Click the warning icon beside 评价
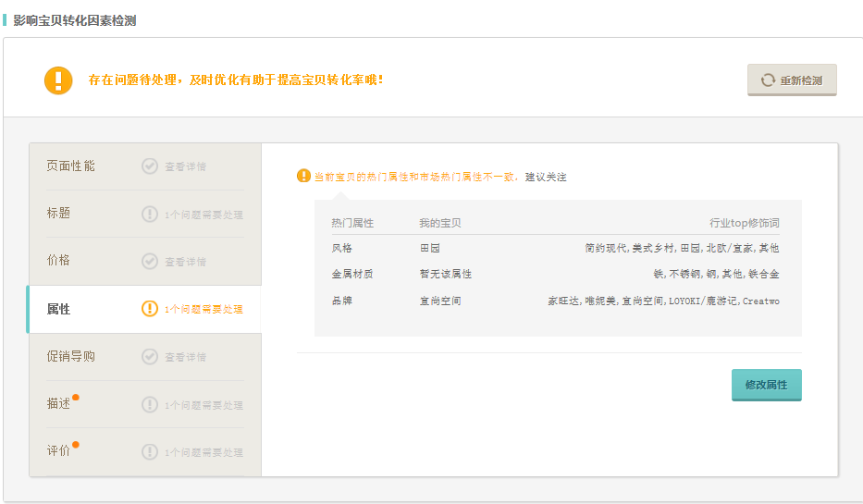Screen dimensions: 863x504 click(150, 451)
